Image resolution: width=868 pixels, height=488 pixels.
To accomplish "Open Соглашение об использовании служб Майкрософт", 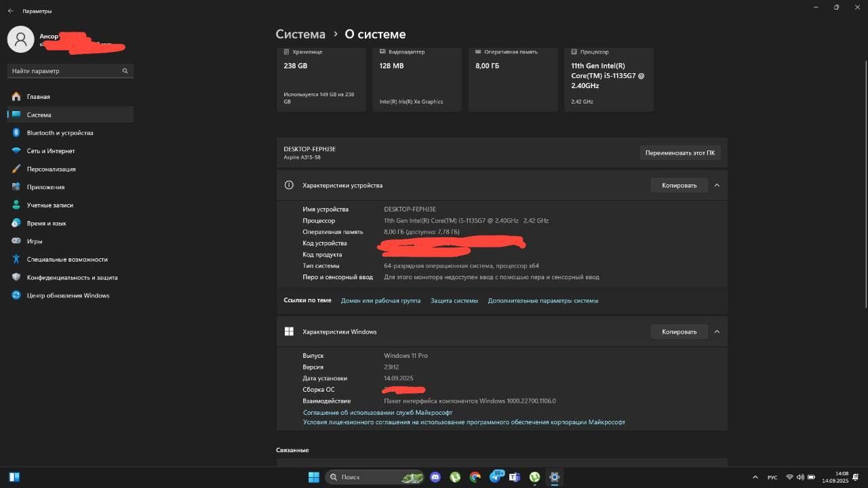I will coord(378,412).
